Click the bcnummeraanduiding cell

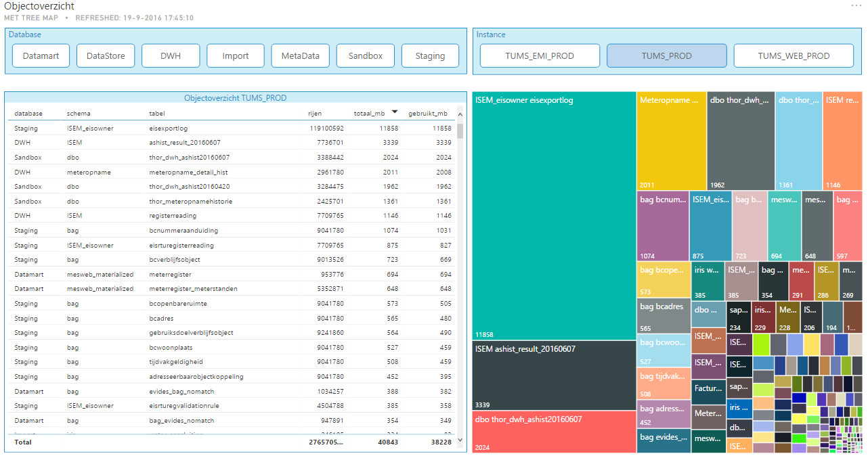coord(183,231)
